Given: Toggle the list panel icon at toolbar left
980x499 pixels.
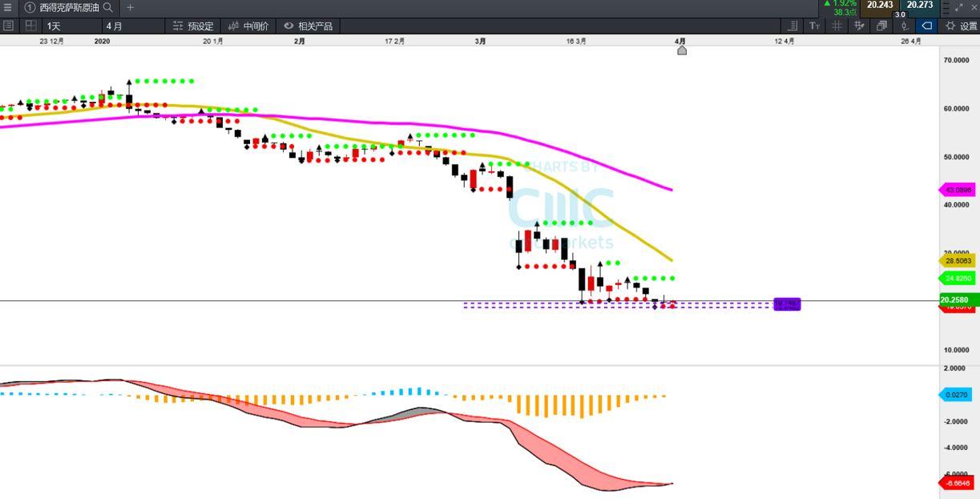Looking at the screenshot, I should [8, 26].
